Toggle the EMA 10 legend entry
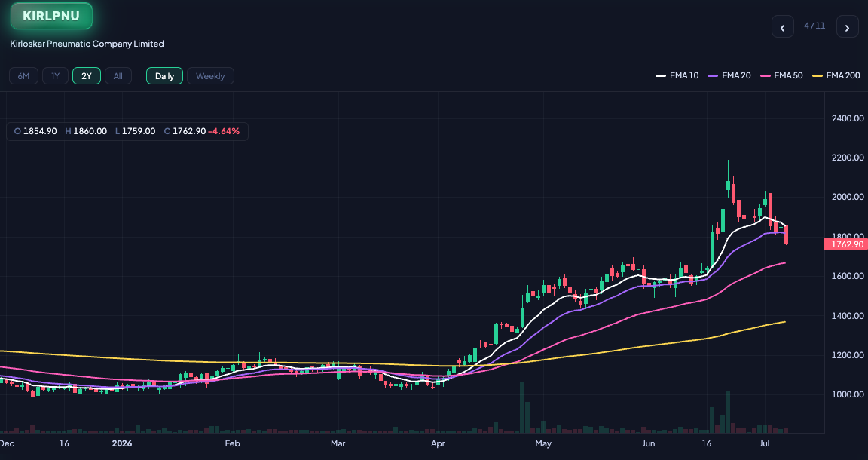Image resolution: width=868 pixels, height=460 pixels. tap(677, 75)
